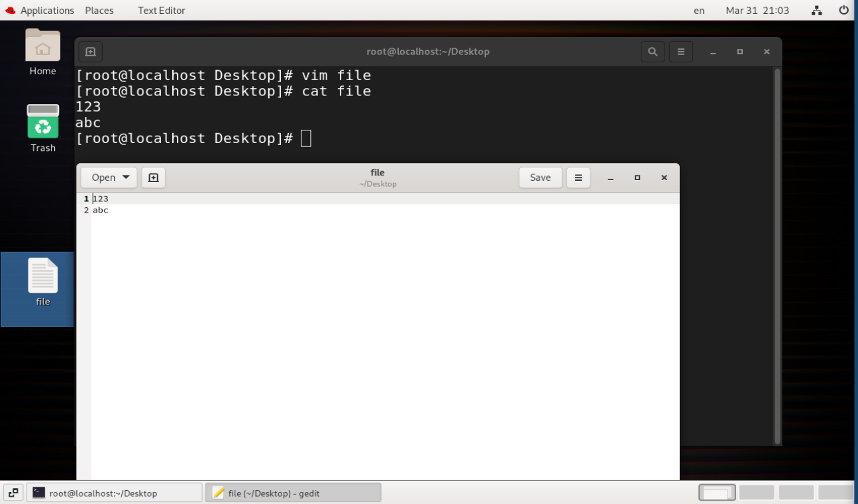Switch to the third workspace
This screenshot has width=858, height=504.
796,493
